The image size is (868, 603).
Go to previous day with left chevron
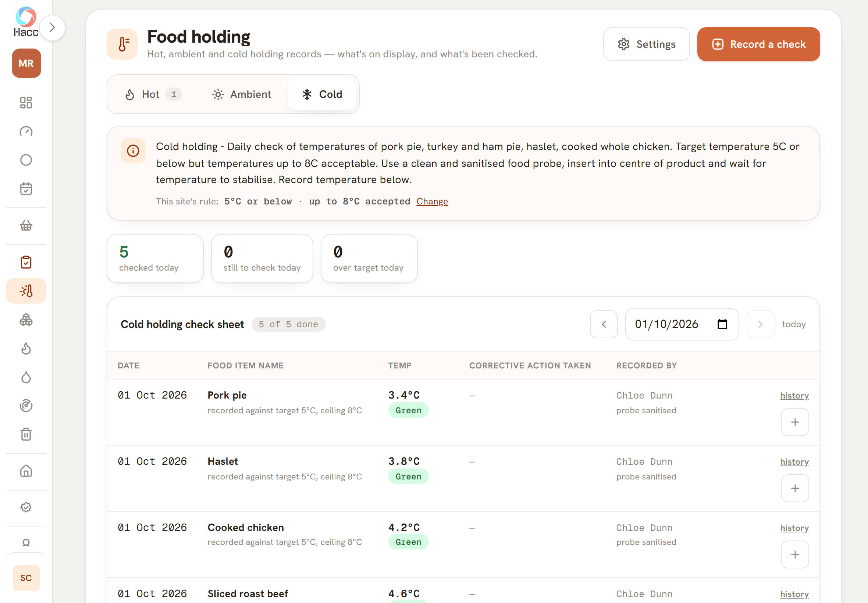point(604,324)
